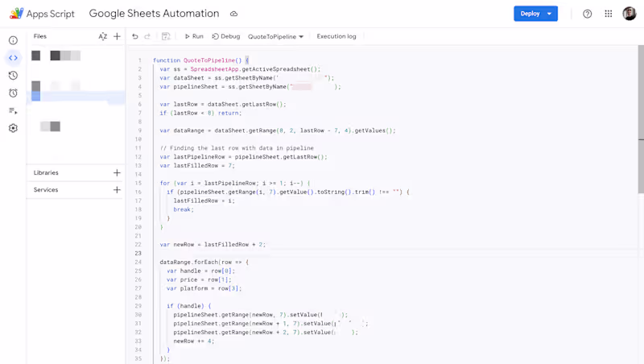
Task: Click 'var lastRow = dataSheet.getLastRow();' line
Action: (223, 105)
